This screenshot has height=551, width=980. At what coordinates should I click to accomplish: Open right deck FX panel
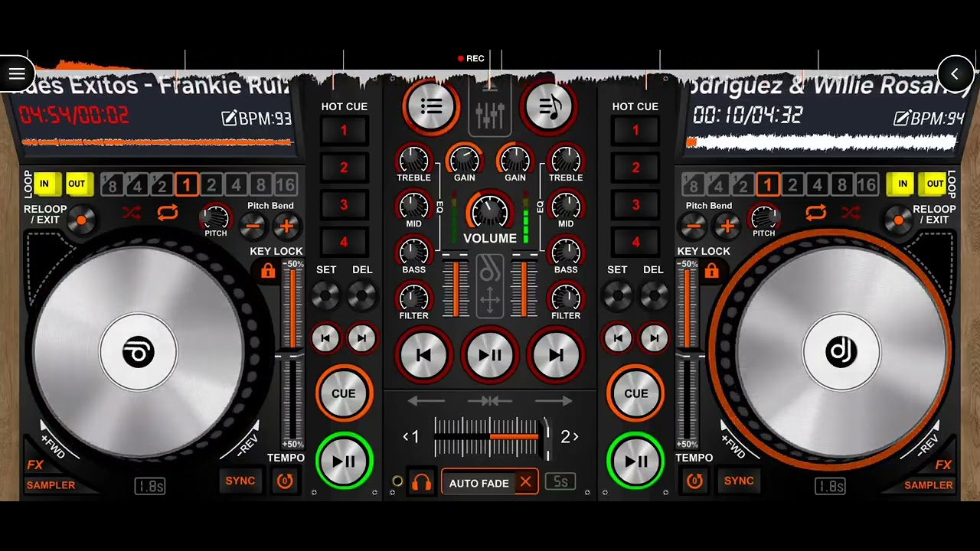click(944, 465)
